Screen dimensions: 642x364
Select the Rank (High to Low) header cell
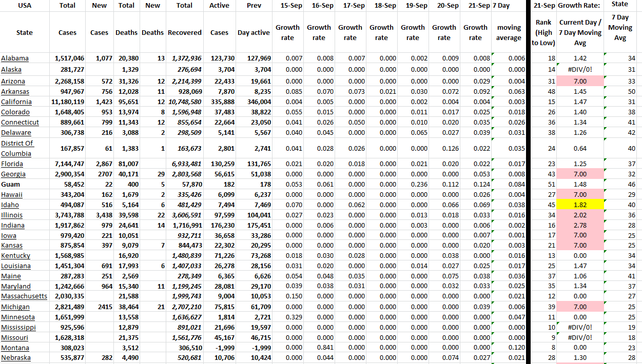(543, 33)
